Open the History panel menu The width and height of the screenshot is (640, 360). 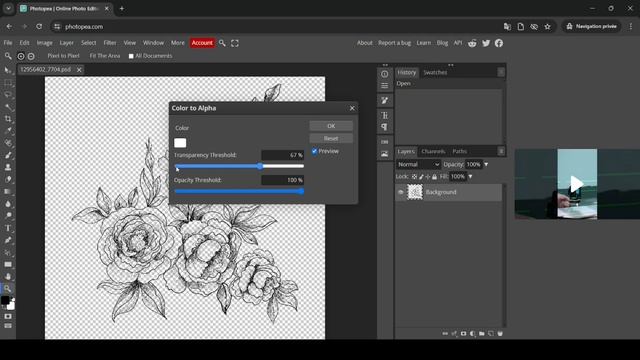[501, 72]
